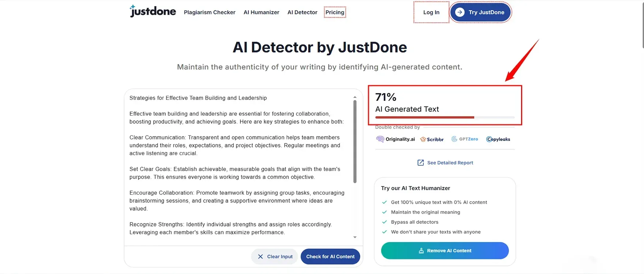644x274 pixels.
Task: Click the 'Try our AI Text Humanizer' heading
Action: [416, 188]
